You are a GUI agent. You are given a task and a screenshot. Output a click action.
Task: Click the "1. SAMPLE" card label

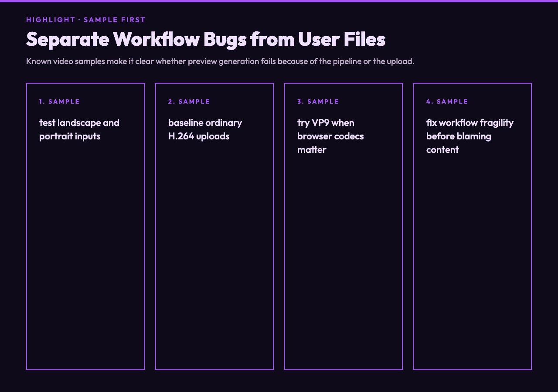(60, 101)
